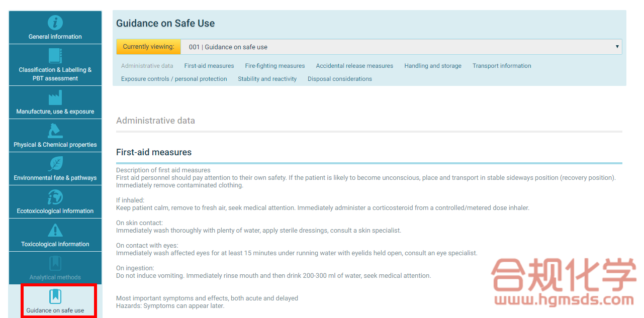Open Disposal considerations link
The image size is (644, 318).
(x=340, y=79)
